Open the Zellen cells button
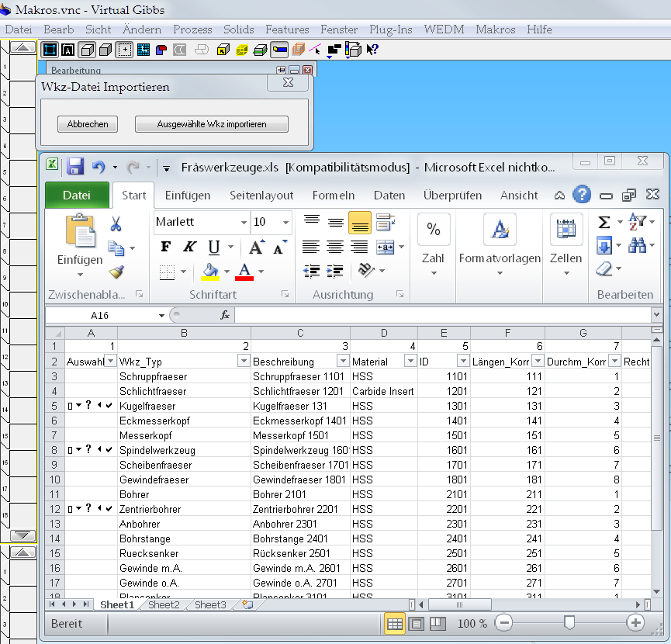 pyautogui.click(x=566, y=246)
